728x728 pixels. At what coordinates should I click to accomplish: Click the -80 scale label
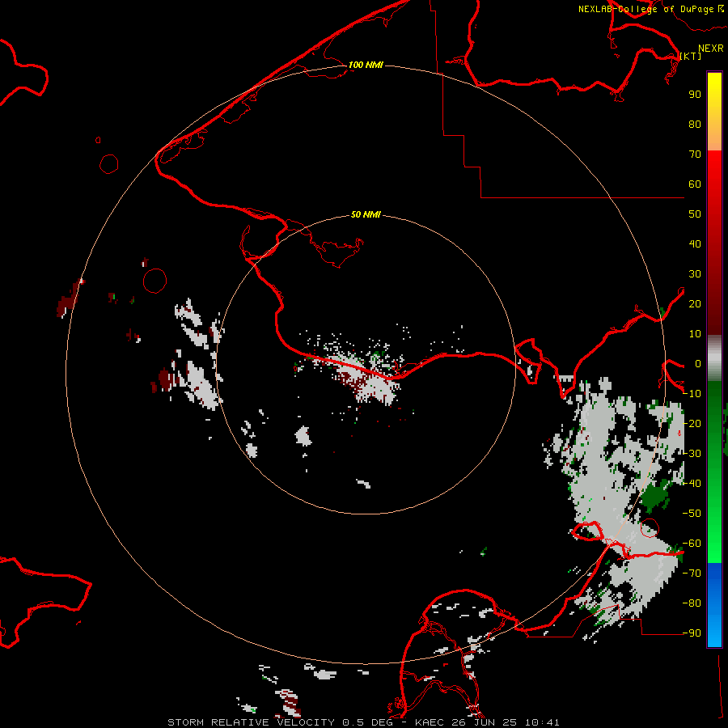tap(692, 603)
